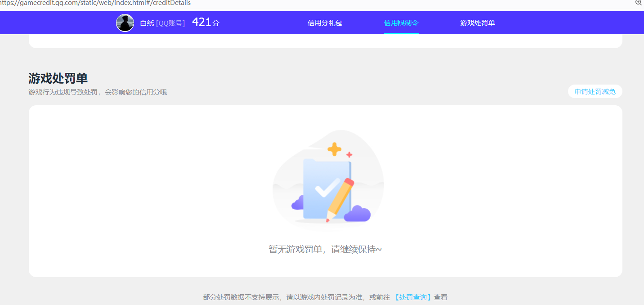
Task: Select the active 信用限制令 tab
Action: [401, 22]
